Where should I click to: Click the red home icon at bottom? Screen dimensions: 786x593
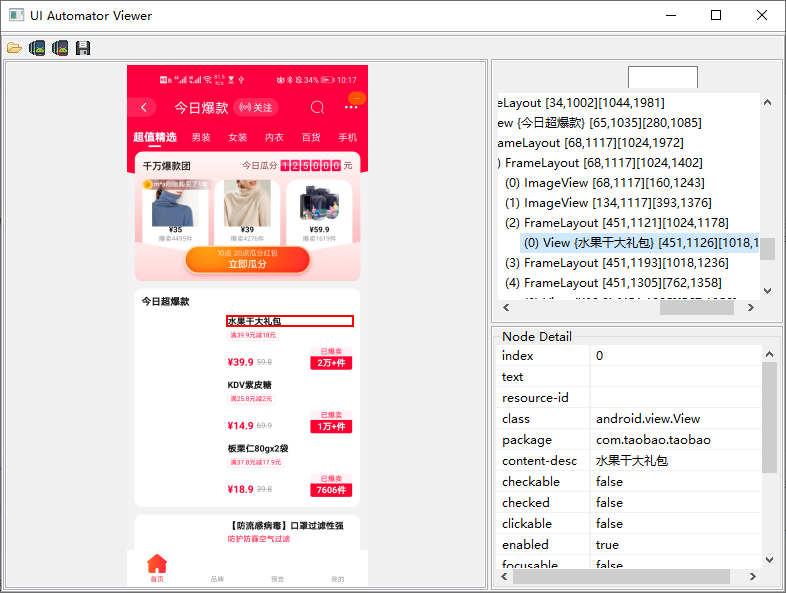[157, 563]
